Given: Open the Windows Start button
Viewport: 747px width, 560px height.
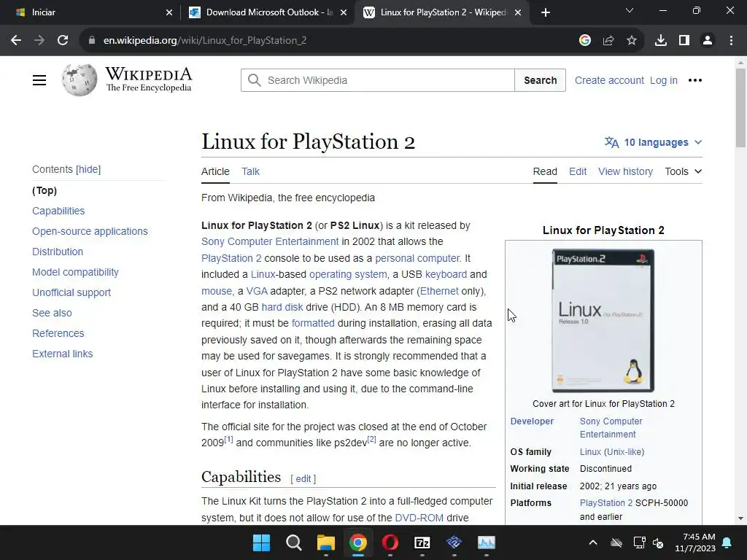Looking at the screenshot, I should point(261,542).
